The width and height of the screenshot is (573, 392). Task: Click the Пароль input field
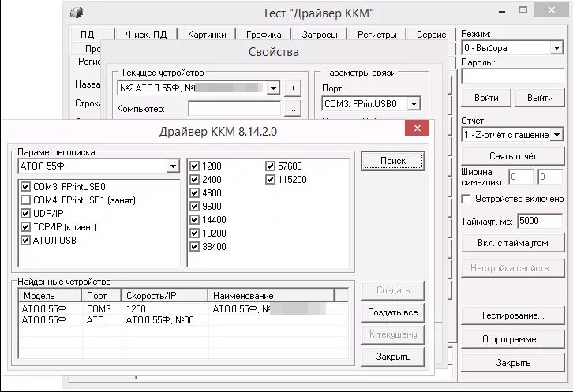(x=512, y=77)
